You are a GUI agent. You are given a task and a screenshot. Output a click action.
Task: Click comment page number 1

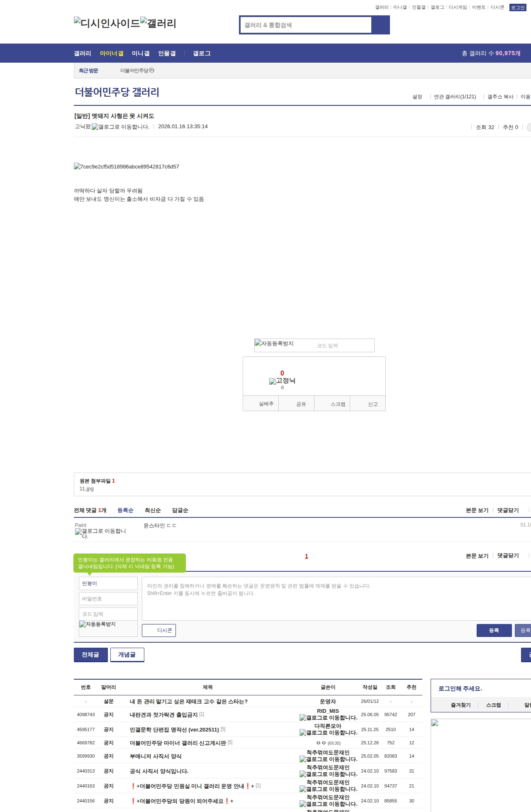(307, 556)
